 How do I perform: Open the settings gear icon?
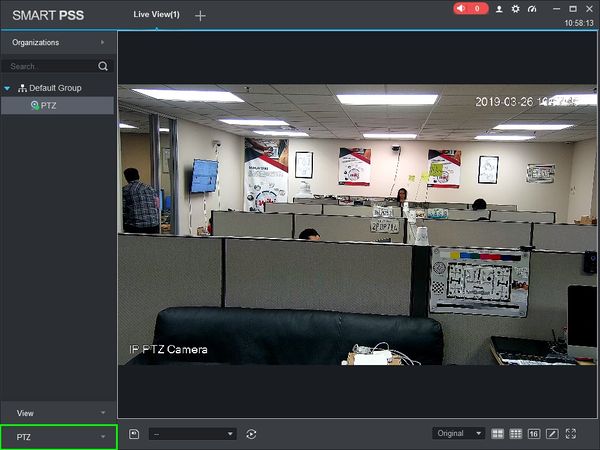pyautogui.click(x=515, y=9)
